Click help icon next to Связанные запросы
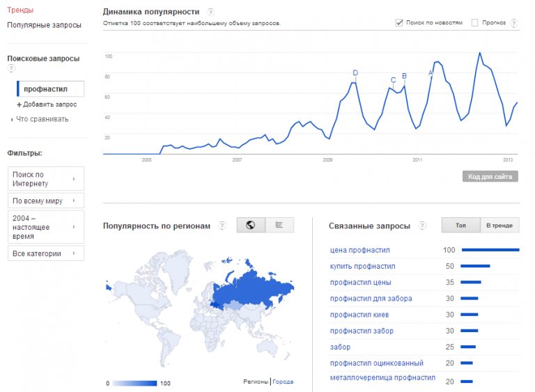Screen dimensions: 535x392 [423, 226]
